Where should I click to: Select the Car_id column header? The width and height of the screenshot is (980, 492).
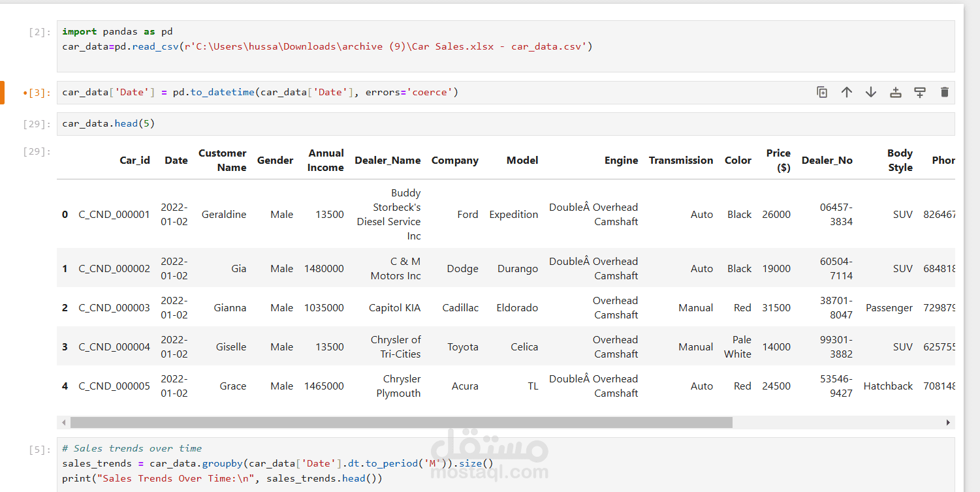pos(134,161)
